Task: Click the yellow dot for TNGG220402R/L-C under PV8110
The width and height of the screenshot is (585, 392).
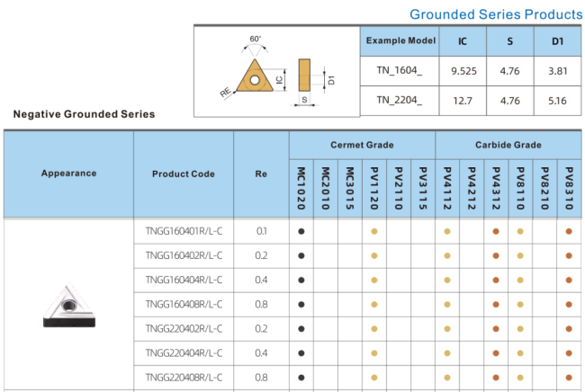Action: tap(520, 328)
